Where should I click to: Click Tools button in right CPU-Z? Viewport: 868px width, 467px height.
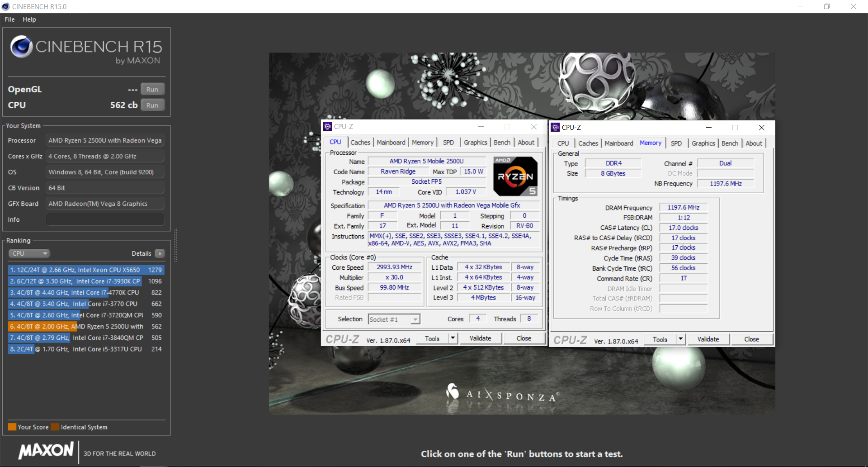[660, 339]
